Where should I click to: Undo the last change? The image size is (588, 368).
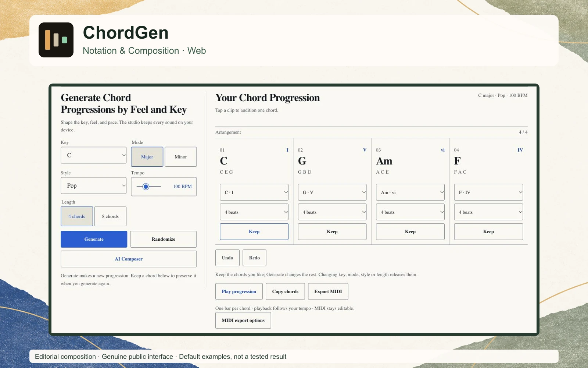click(227, 258)
